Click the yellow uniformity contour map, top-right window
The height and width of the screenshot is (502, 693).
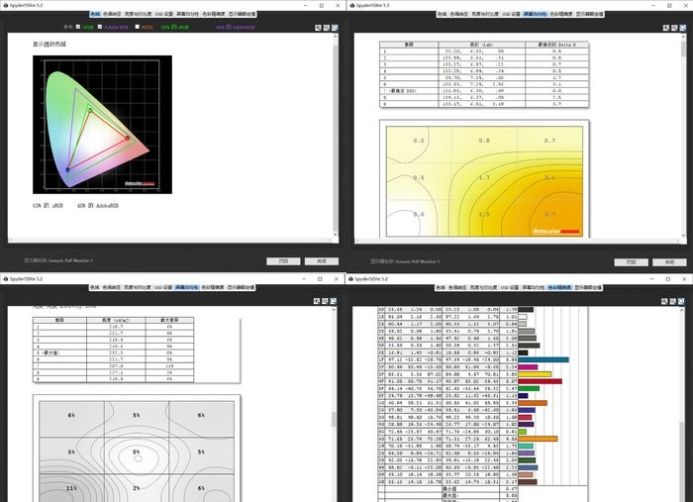[x=484, y=180]
